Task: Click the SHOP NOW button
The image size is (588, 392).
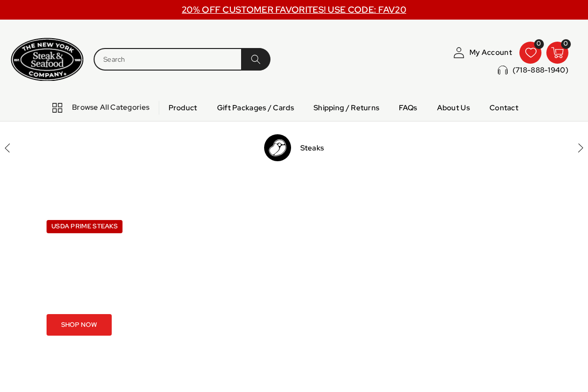Action: [x=79, y=324]
